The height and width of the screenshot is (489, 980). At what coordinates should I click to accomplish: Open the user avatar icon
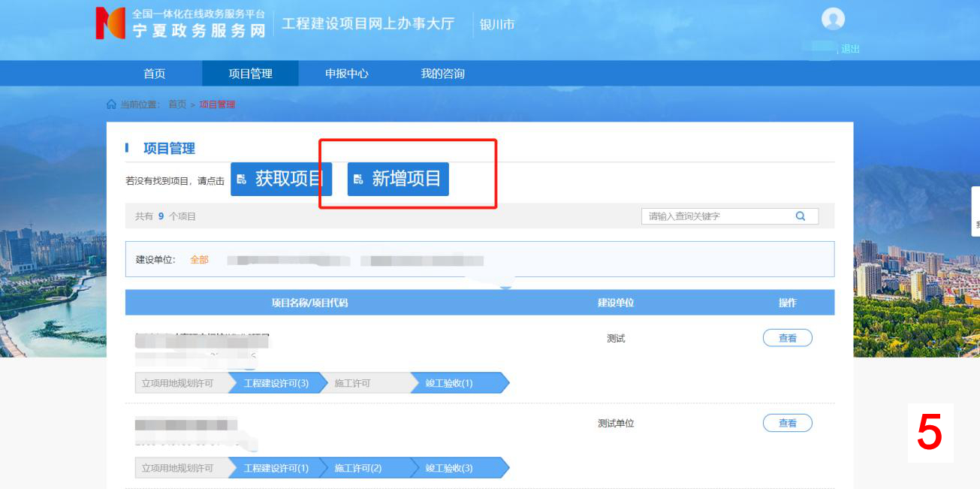(x=833, y=19)
